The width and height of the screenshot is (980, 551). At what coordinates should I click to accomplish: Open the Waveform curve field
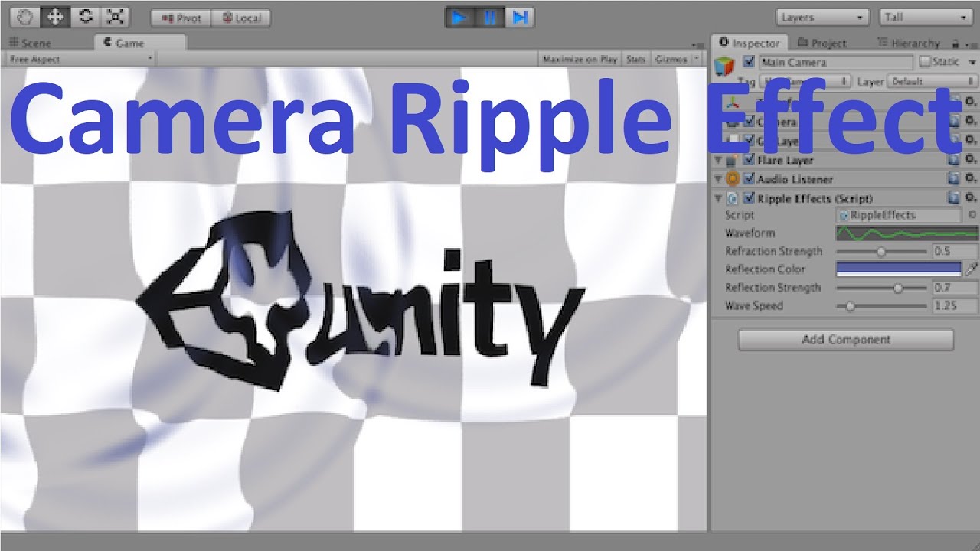coord(906,233)
